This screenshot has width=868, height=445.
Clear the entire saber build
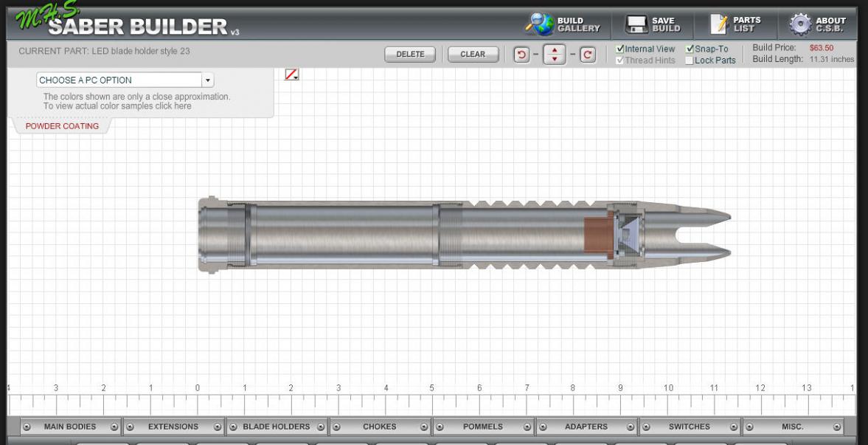coord(473,54)
